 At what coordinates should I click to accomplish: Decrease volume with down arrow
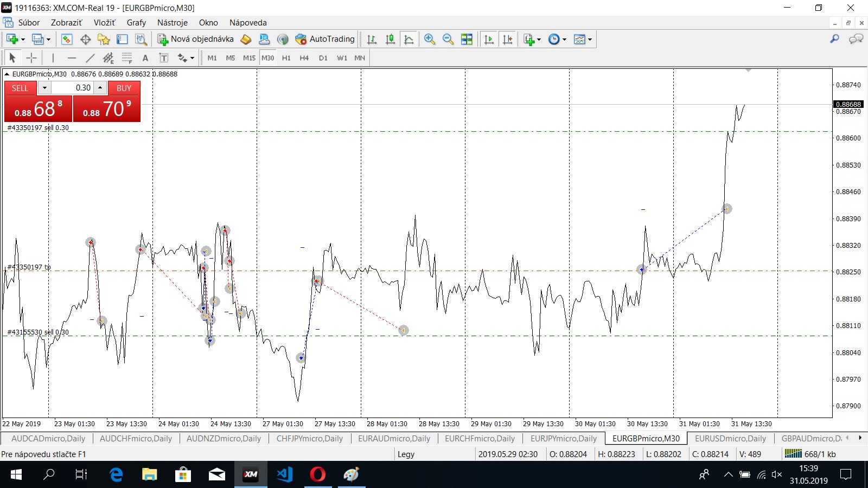coord(44,88)
